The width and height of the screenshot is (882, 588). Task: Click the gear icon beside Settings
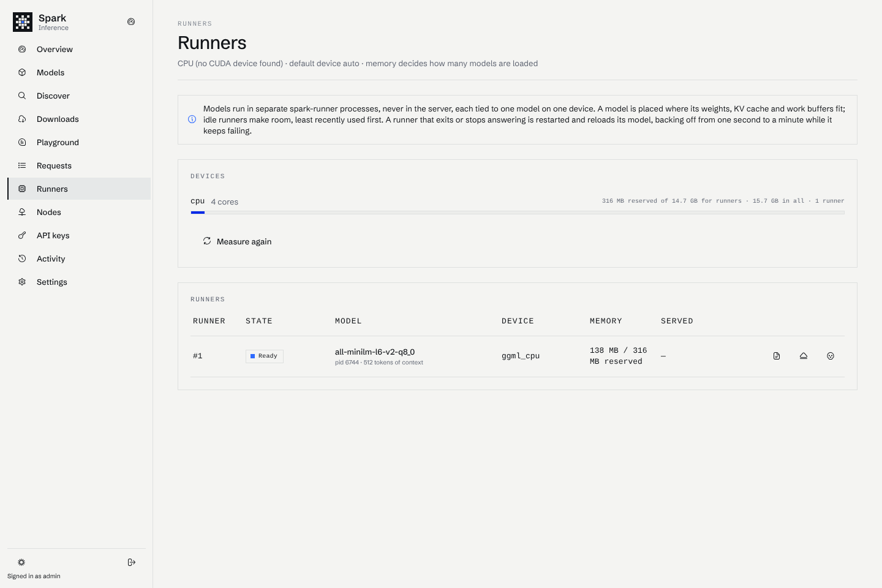[x=22, y=282]
